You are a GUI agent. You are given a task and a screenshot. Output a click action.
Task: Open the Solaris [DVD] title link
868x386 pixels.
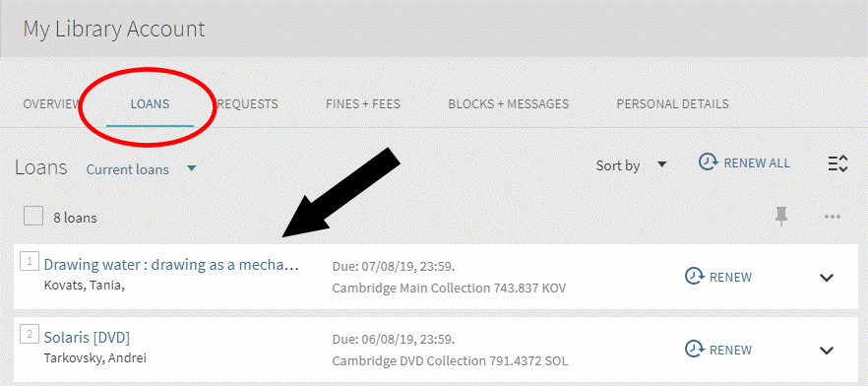(x=87, y=338)
